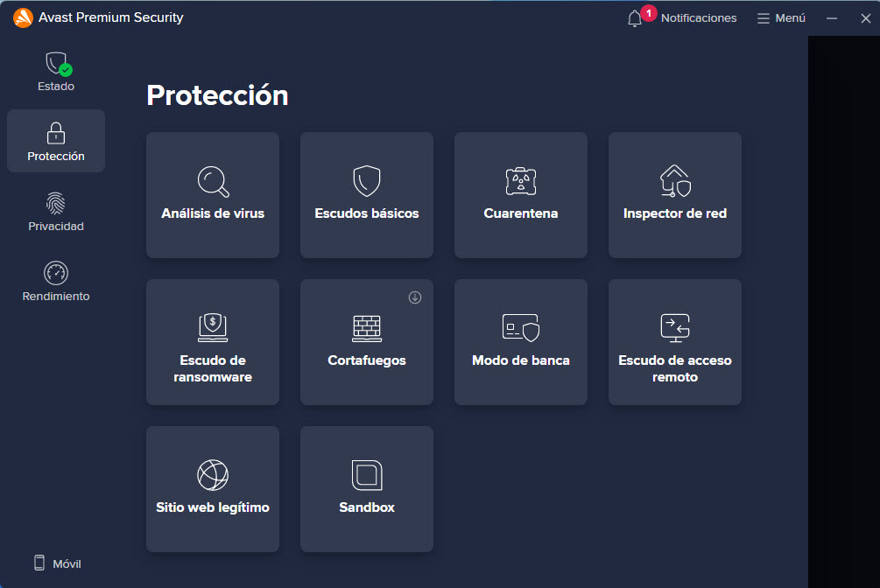Select the Protección padlock sidebar item

pyautogui.click(x=56, y=141)
